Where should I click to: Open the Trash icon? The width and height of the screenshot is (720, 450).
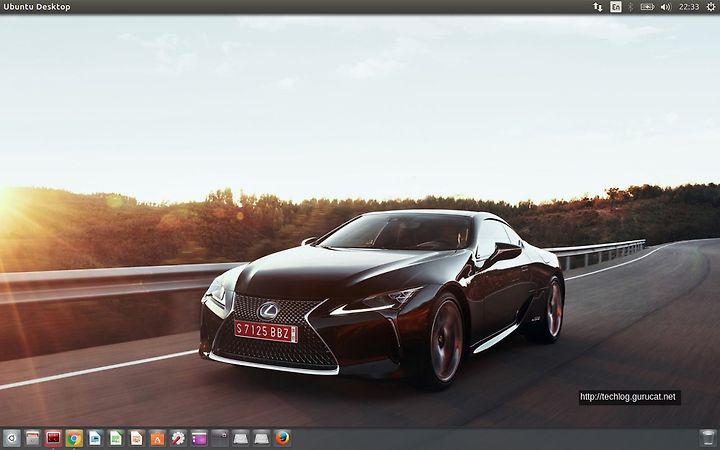708,438
